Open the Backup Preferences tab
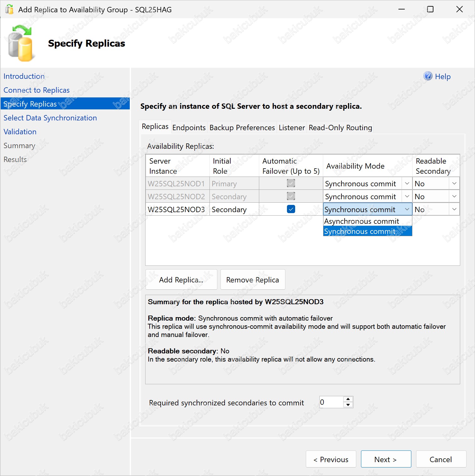This screenshot has height=476, width=475. click(242, 128)
